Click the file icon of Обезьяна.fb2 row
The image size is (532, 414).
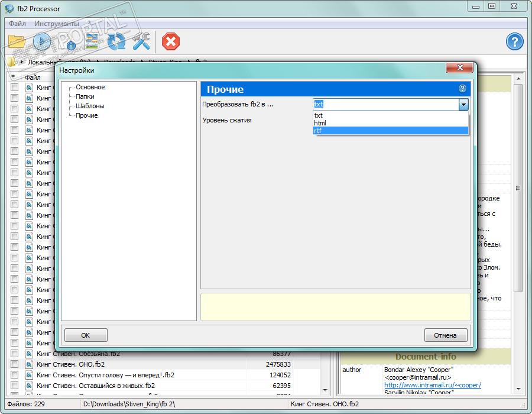29,354
